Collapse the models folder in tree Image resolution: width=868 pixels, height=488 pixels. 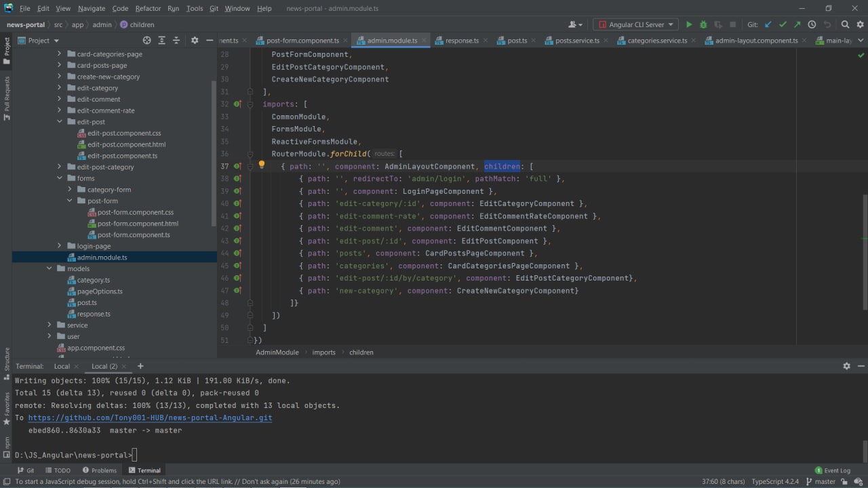pos(50,268)
